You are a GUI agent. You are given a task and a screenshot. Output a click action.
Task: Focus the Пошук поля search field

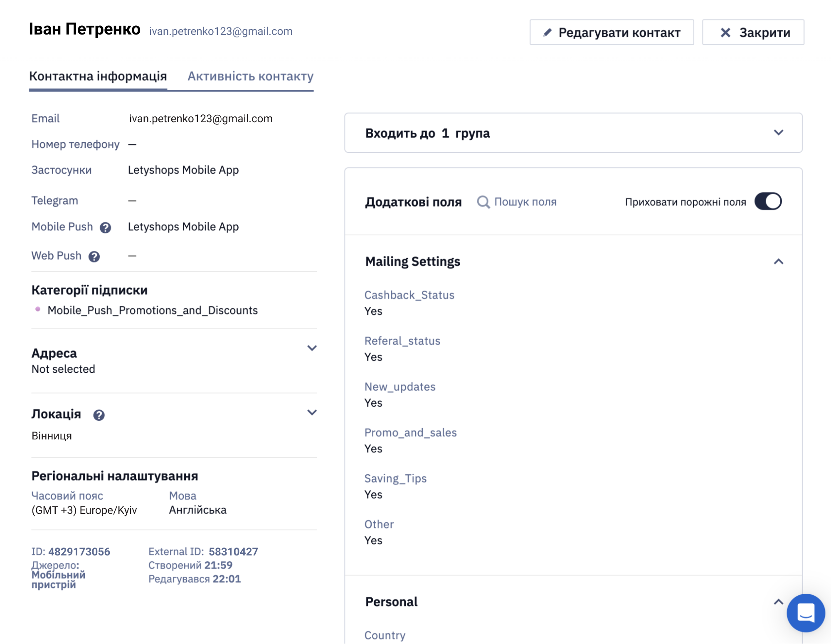(525, 202)
